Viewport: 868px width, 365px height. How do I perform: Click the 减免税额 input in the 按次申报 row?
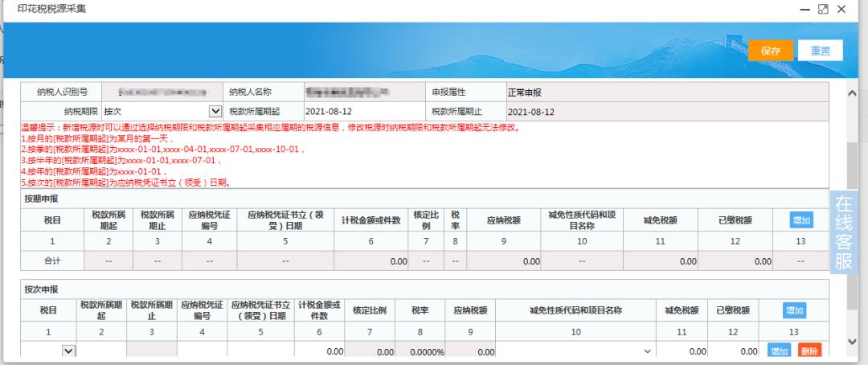coord(682,350)
